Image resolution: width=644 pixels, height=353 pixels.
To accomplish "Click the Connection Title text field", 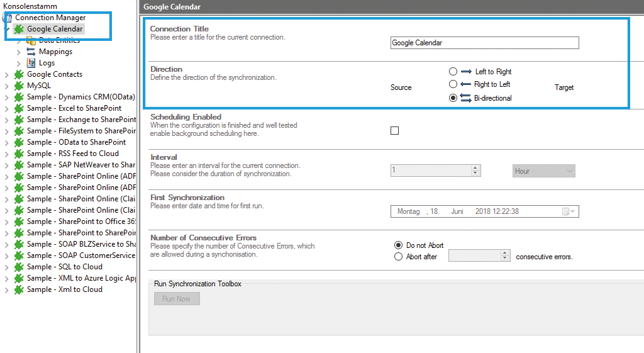I will [484, 43].
